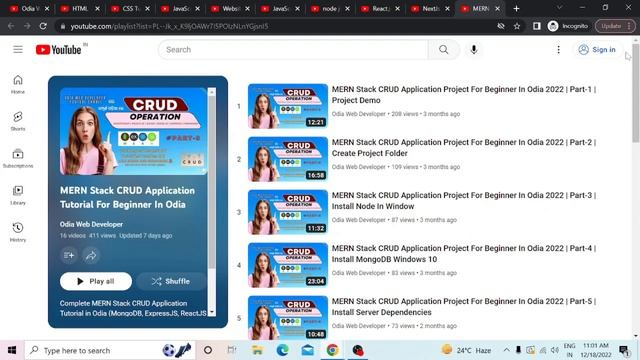Open History in the sidebar
The height and width of the screenshot is (360, 640).
click(x=18, y=232)
